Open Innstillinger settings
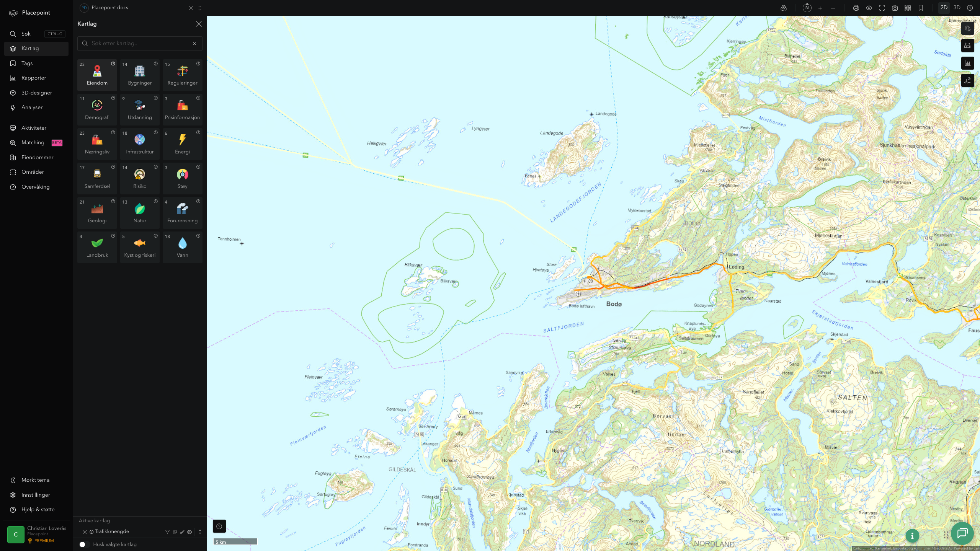This screenshot has width=980, height=551. (x=36, y=495)
